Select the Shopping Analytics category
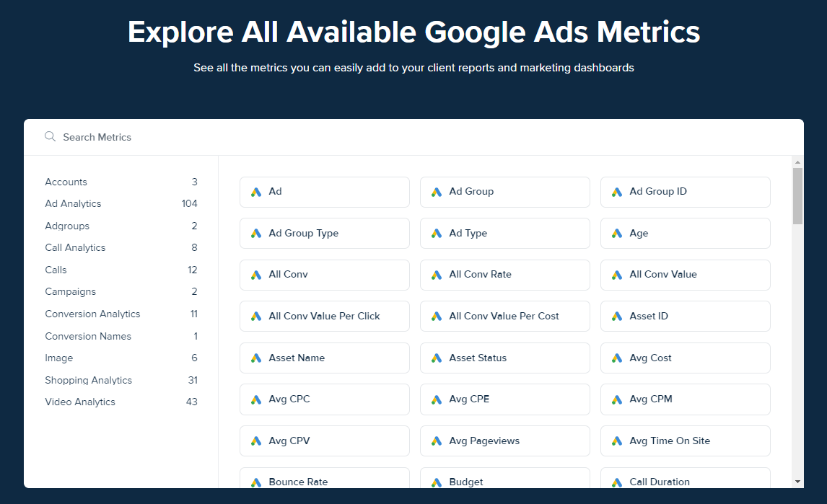Screen dimensions: 827x504 121,380
